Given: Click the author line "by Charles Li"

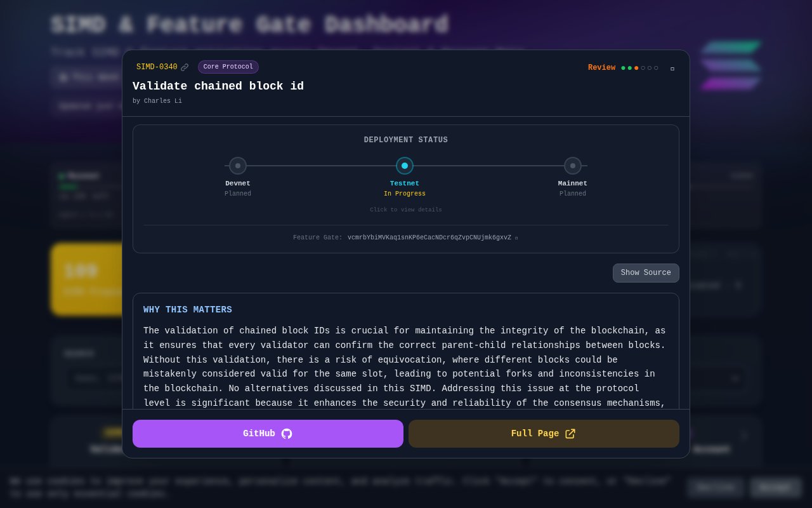Looking at the screenshot, I should 157,101.
